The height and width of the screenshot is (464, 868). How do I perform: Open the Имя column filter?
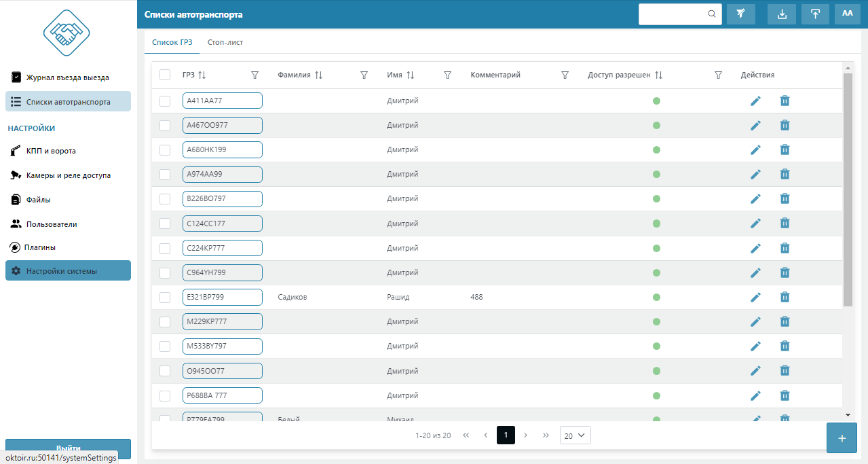point(447,75)
